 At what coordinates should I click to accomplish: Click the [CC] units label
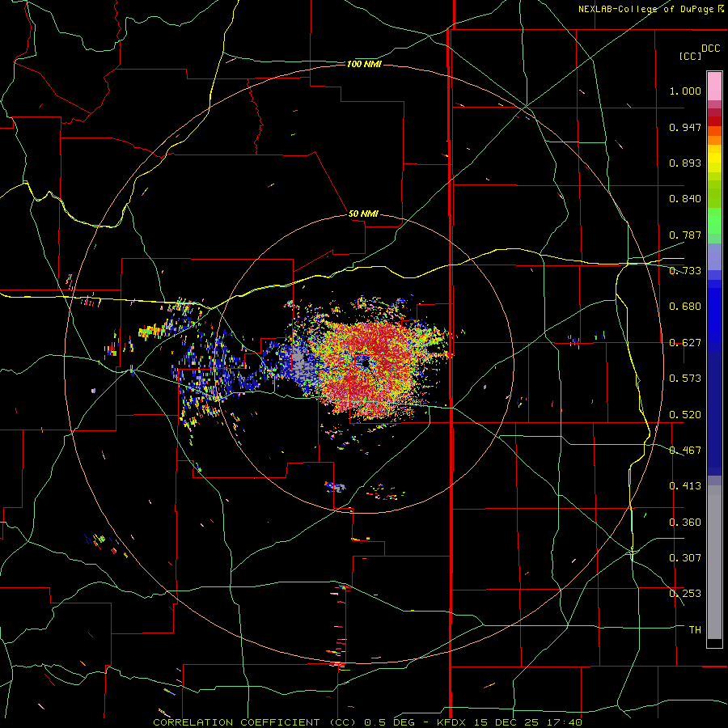(690, 56)
